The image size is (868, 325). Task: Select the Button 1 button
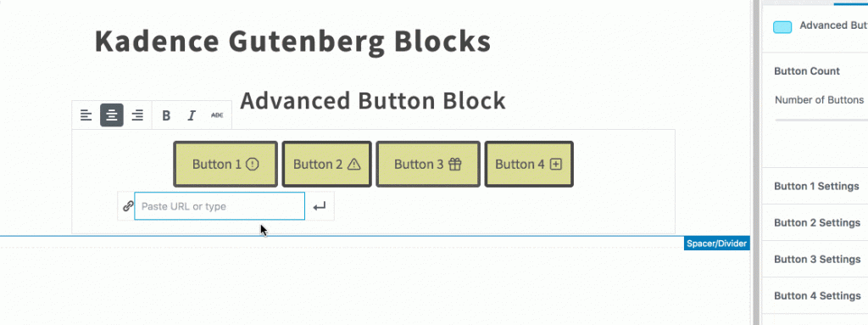coord(225,164)
